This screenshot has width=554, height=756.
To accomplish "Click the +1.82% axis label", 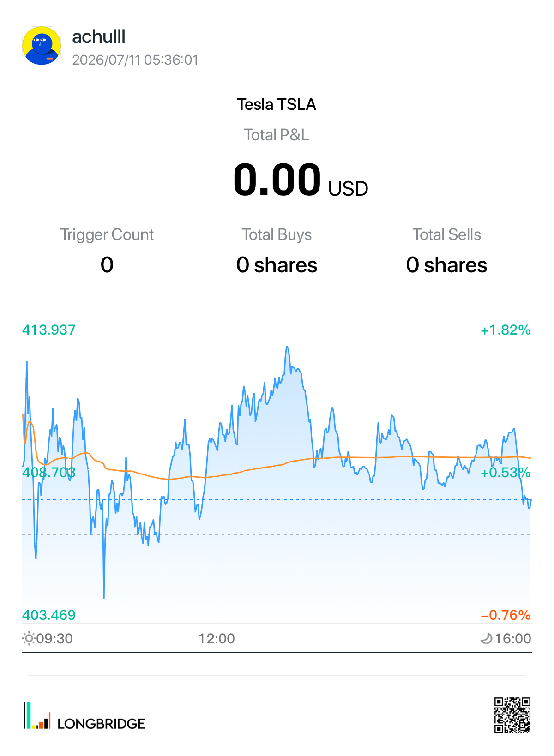I will [x=506, y=330].
